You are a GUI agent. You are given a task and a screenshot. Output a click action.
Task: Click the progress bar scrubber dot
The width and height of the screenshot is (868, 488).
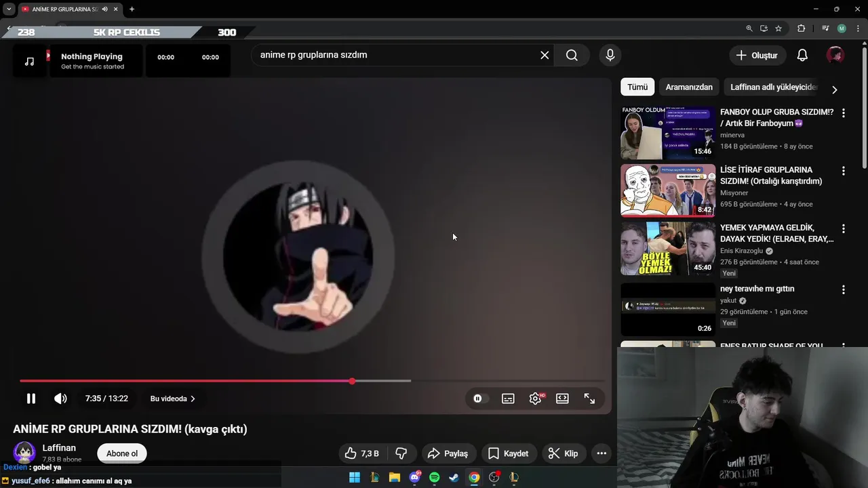tap(352, 381)
